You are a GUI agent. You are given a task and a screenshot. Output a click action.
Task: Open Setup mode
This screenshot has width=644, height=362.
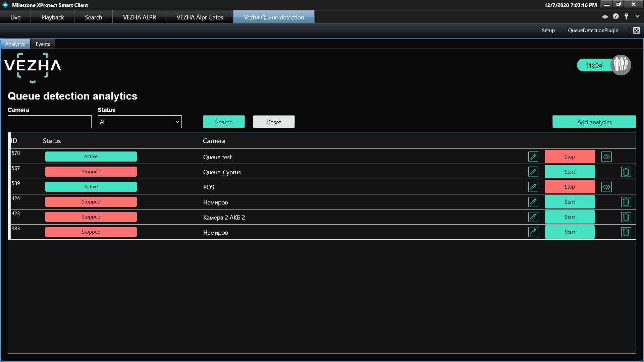click(x=548, y=31)
